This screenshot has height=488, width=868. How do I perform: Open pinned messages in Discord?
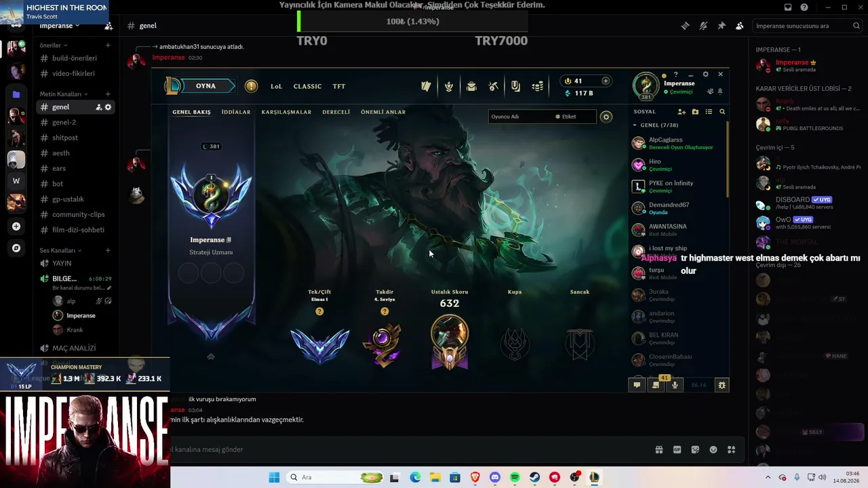(x=722, y=26)
